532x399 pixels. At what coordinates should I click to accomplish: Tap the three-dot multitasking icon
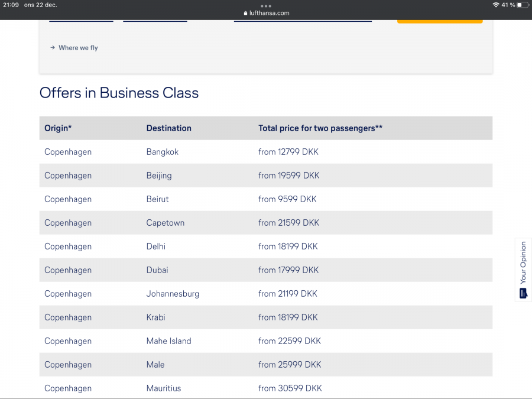point(265,6)
